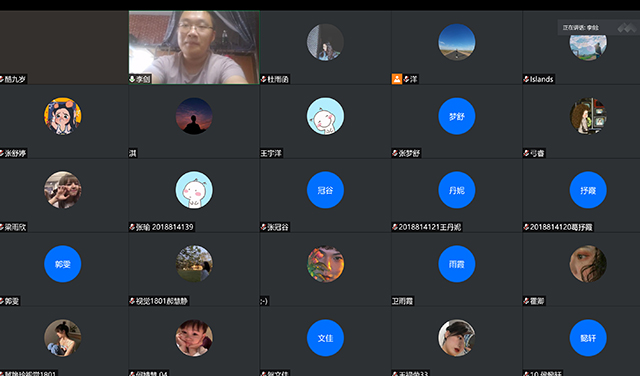The width and height of the screenshot is (640, 376).
Task: Click the name label 杜雨函
Action: click(278, 79)
